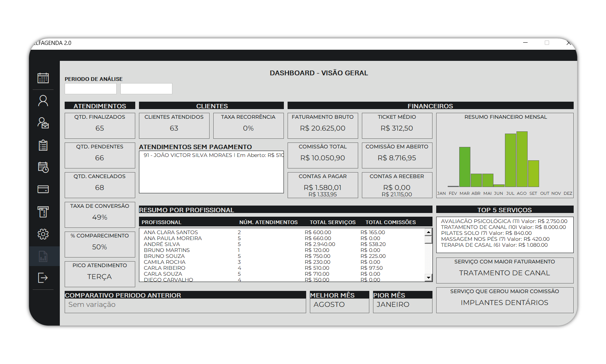The width and height of the screenshot is (606, 364).
Task: Click the first analysis period date field
Action: [91, 89]
